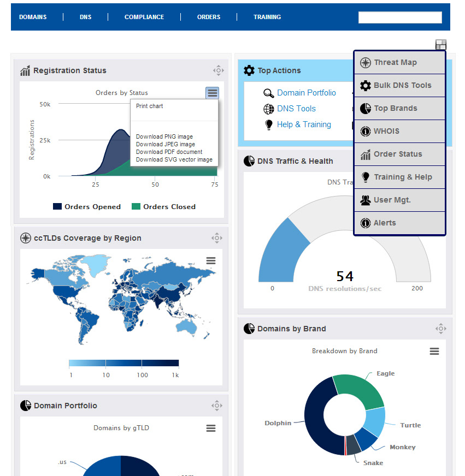Open the ORDERS navigation menu
This screenshot has width=465, height=476.
[x=209, y=17]
